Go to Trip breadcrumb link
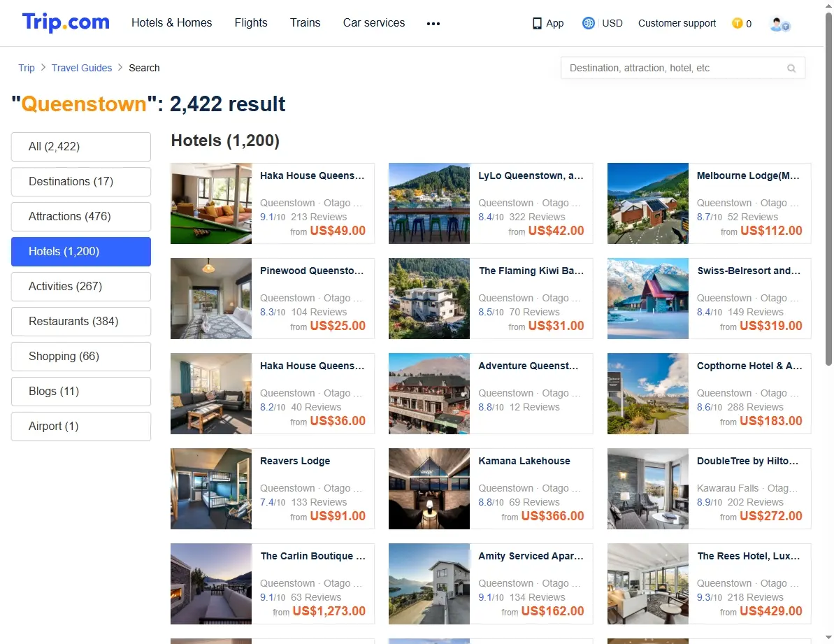Image resolution: width=834 pixels, height=644 pixels. tap(27, 68)
